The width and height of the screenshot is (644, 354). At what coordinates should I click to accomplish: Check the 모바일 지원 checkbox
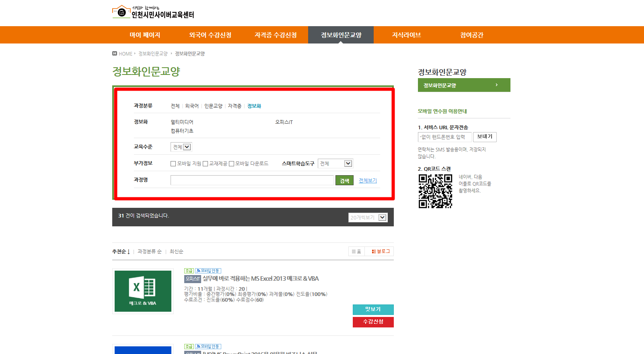pos(173,164)
